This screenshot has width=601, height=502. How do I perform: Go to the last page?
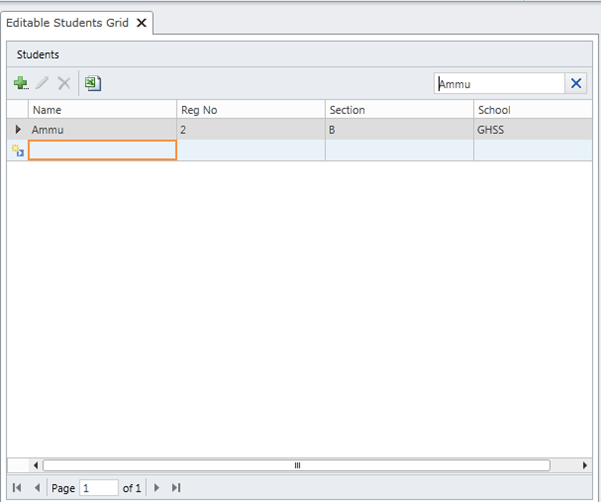pyautogui.click(x=176, y=488)
